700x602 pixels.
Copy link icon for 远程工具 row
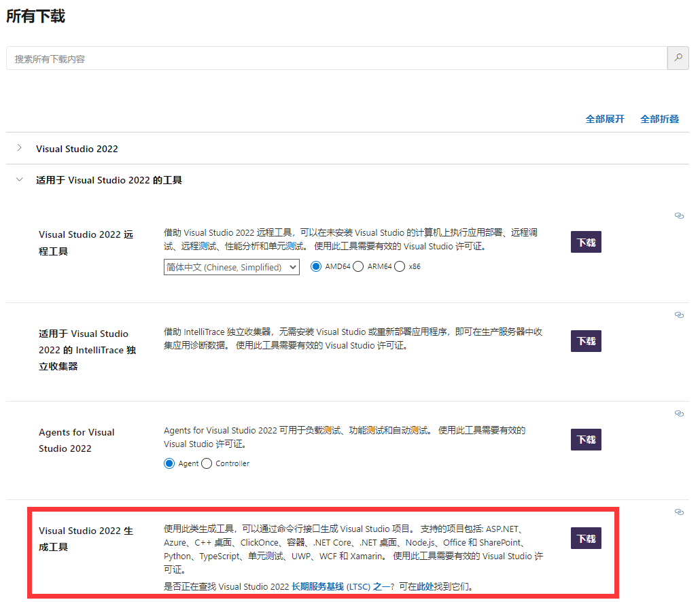point(679,216)
